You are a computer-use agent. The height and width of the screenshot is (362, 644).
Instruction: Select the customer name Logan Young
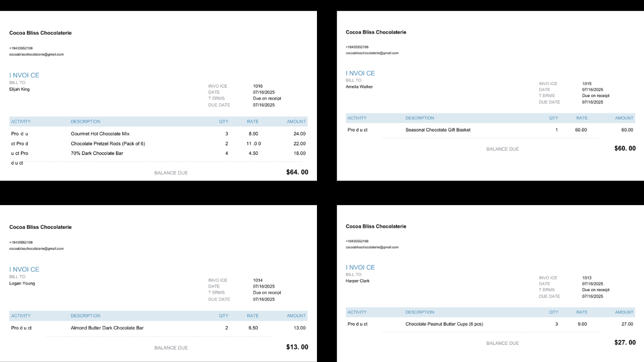pos(22,284)
